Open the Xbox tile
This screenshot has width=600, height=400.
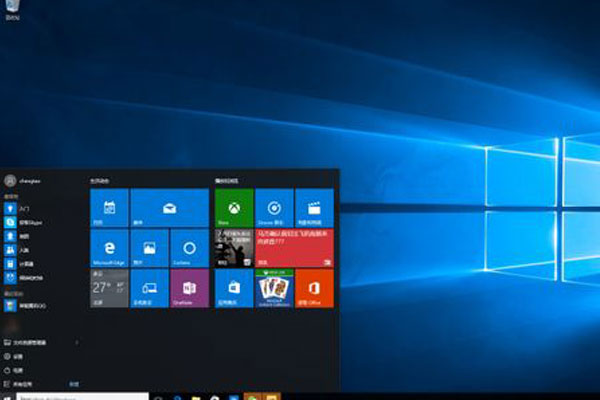coord(234,208)
